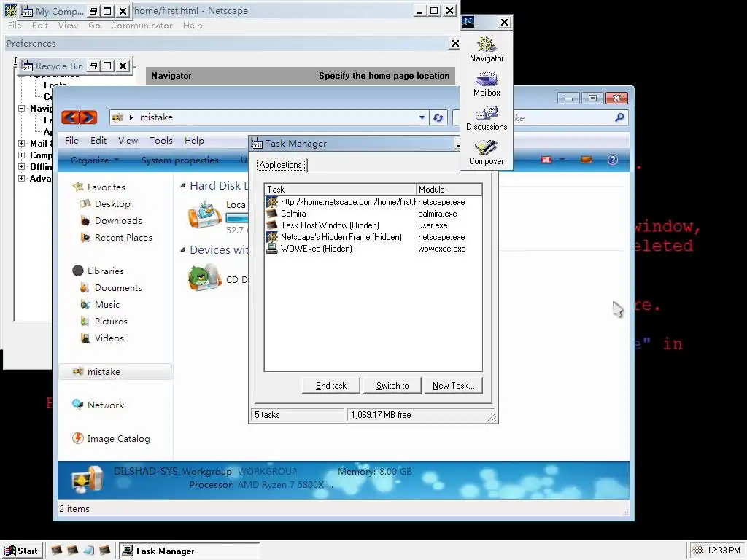Select Desktop under Favorites

point(112,204)
